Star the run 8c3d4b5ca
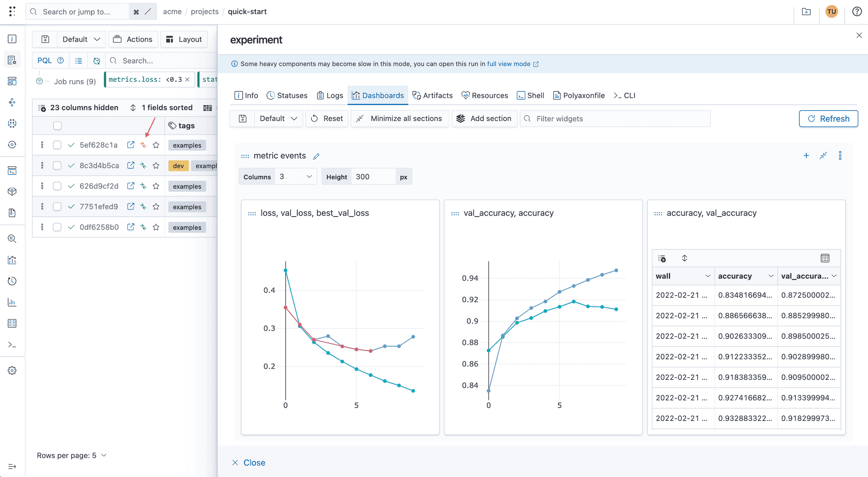Image resolution: width=868 pixels, height=477 pixels. click(x=156, y=165)
